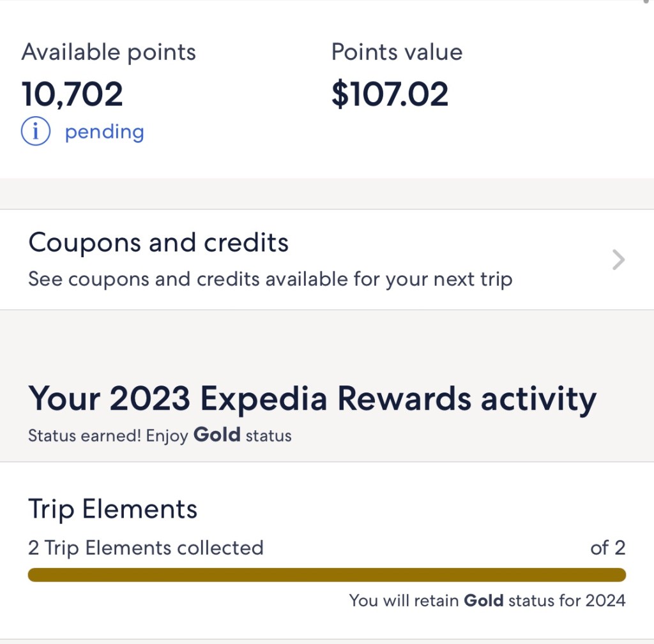The width and height of the screenshot is (654, 644).
Task: Click the gold Trip Elements progress bar
Action: (x=326, y=575)
